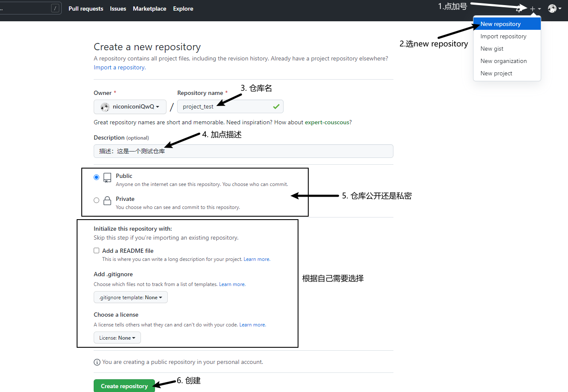Click the Public option label text
This screenshot has width=568, height=392.
pos(124,176)
